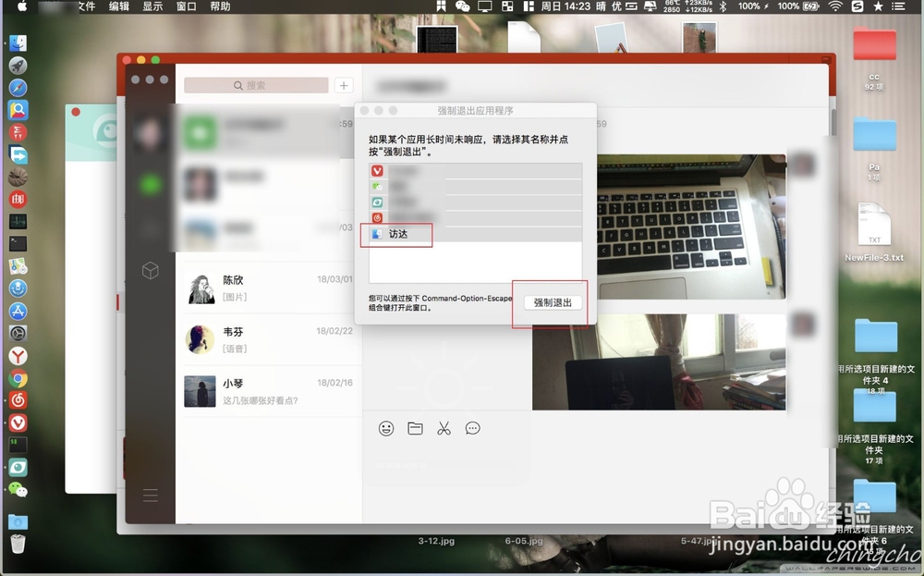The height and width of the screenshot is (576, 924).
Task: Open the 帮助 menu
Action: 220,6
